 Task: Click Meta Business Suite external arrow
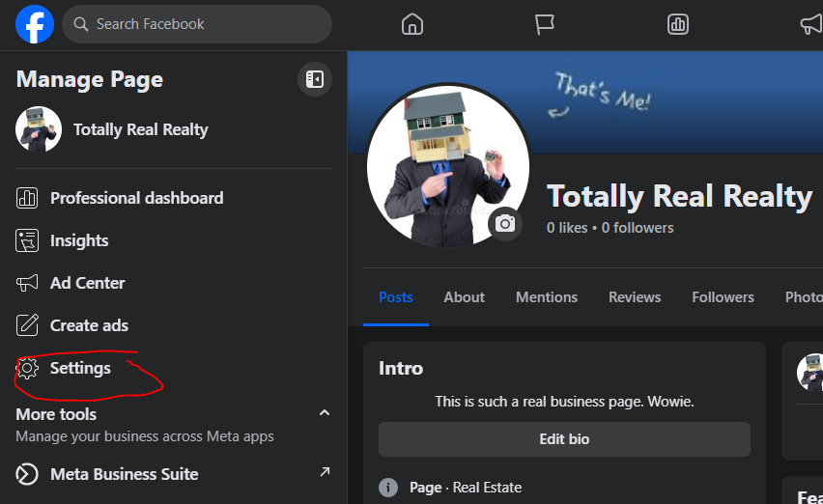325,471
